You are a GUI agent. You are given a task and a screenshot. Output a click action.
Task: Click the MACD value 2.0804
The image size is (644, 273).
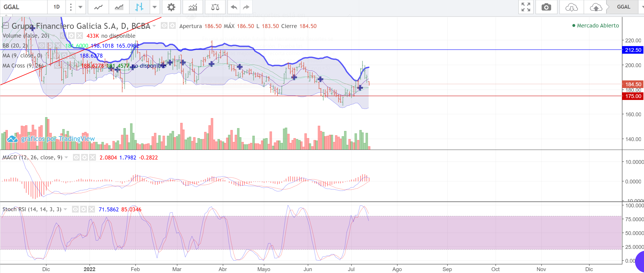[x=108, y=158]
